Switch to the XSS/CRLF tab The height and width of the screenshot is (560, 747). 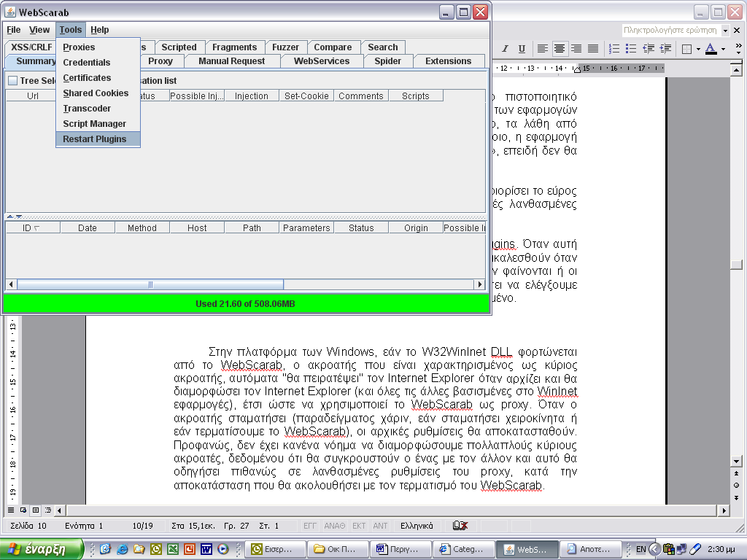pyautogui.click(x=31, y=47)
